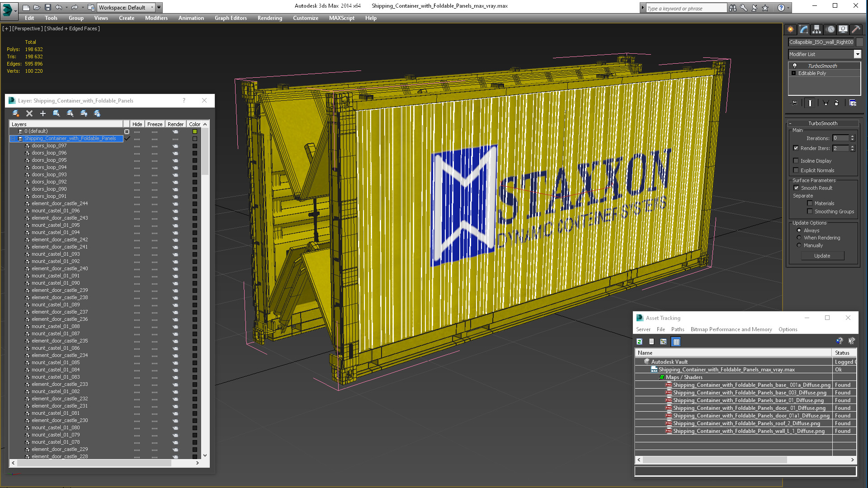Click the object color swatch beside name field
The height and width of the screenshot is (488, 868).
coord(860,42)
